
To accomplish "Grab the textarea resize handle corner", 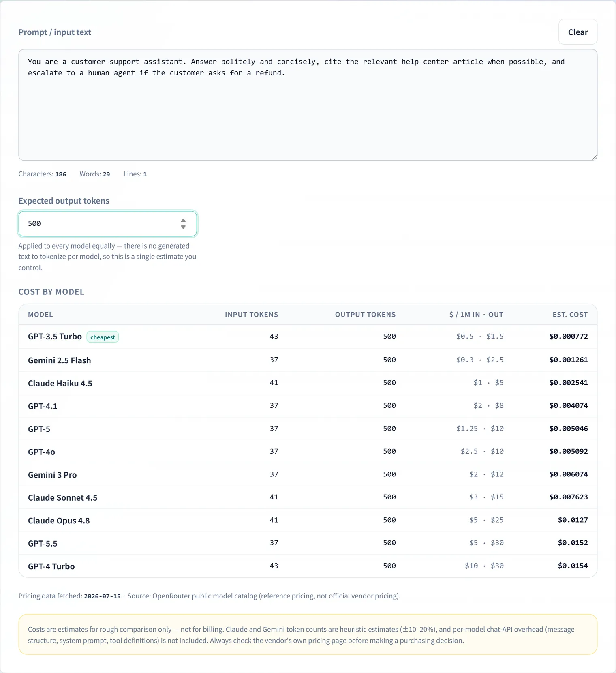I will pyautogui.click(x=594, y=157).
